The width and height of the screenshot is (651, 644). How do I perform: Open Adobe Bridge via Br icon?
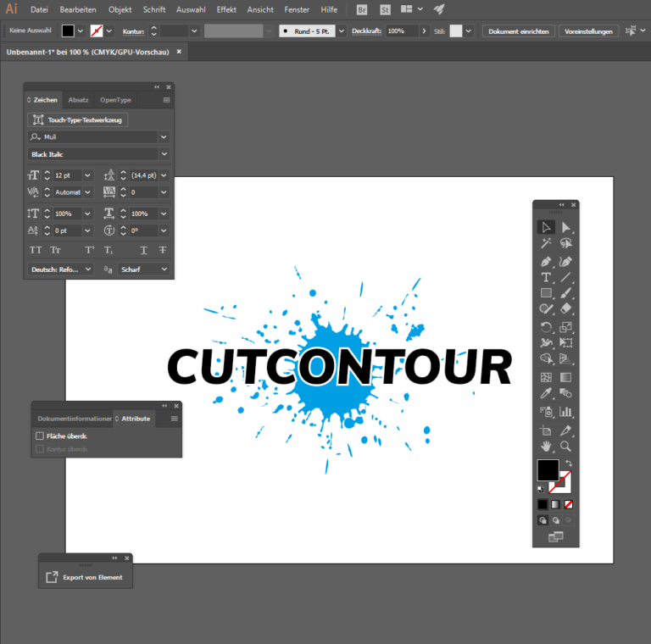pos(362,9)
